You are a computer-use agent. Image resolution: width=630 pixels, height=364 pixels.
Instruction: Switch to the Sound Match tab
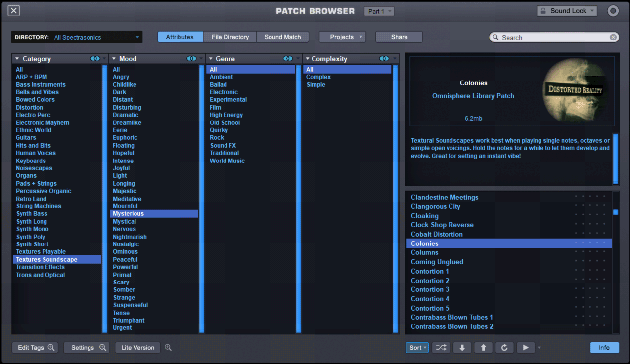point(282,37)
